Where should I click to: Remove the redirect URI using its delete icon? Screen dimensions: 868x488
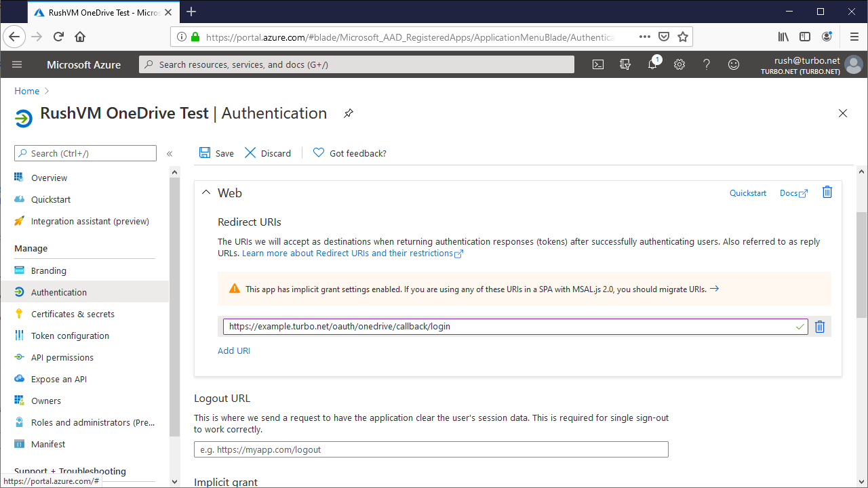pyautogui.click(x=819, y=327)
